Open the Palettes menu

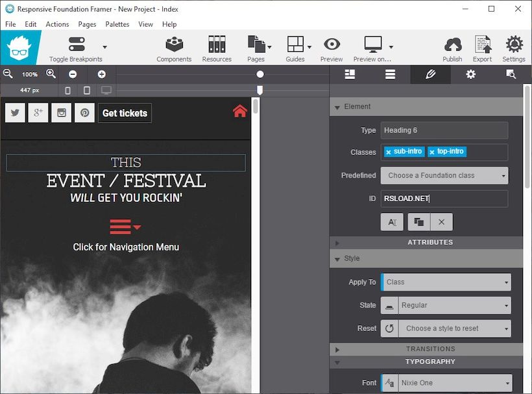[117, 24]
